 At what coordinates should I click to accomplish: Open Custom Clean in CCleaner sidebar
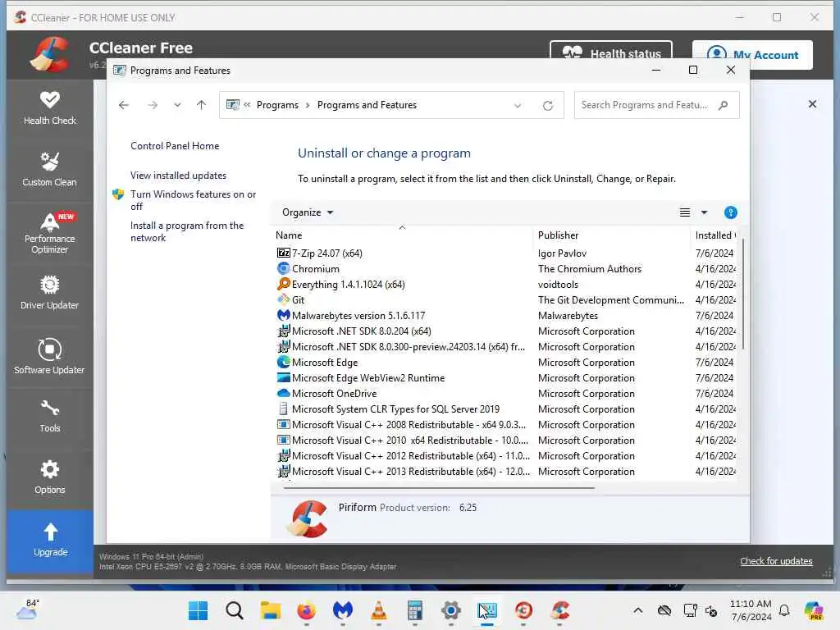[x=50, y=169]
